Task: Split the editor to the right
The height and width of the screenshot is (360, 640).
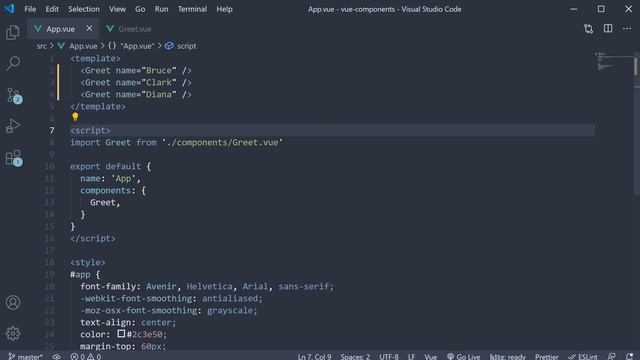Action: [608, 29]
